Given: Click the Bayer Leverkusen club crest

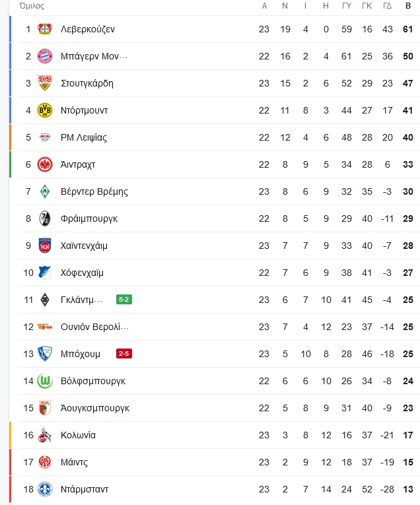Looking at the screenshot, I should [x=45, y=29].
